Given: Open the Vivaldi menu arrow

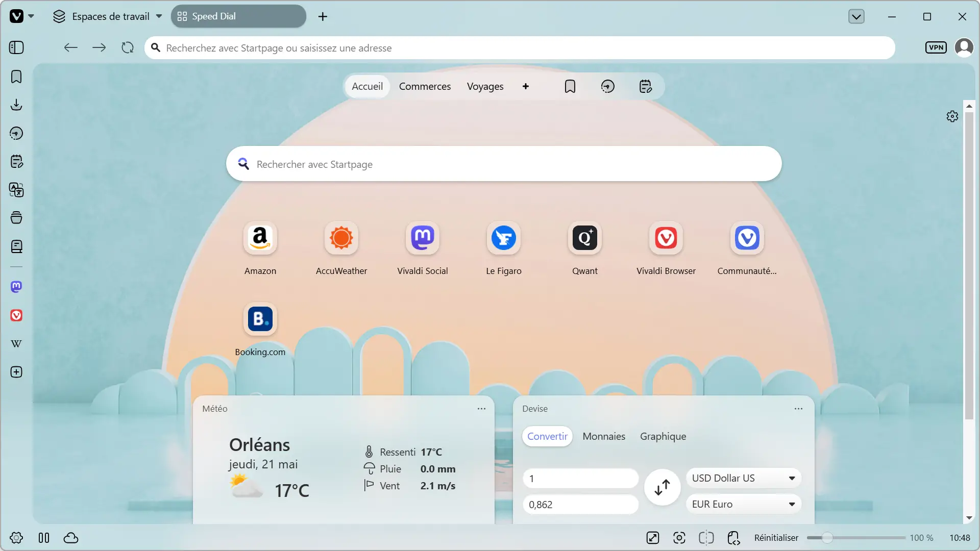Looking at the screenshot, I should 31,16.
